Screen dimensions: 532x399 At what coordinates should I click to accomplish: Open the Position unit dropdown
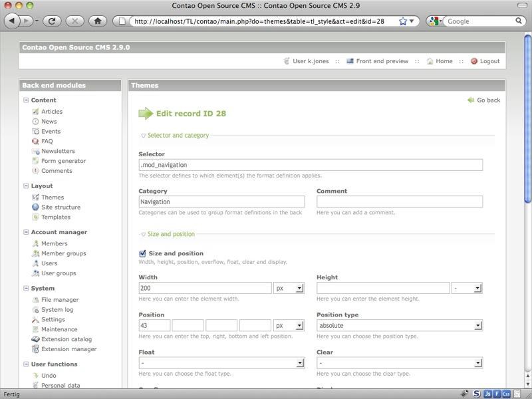289,325
